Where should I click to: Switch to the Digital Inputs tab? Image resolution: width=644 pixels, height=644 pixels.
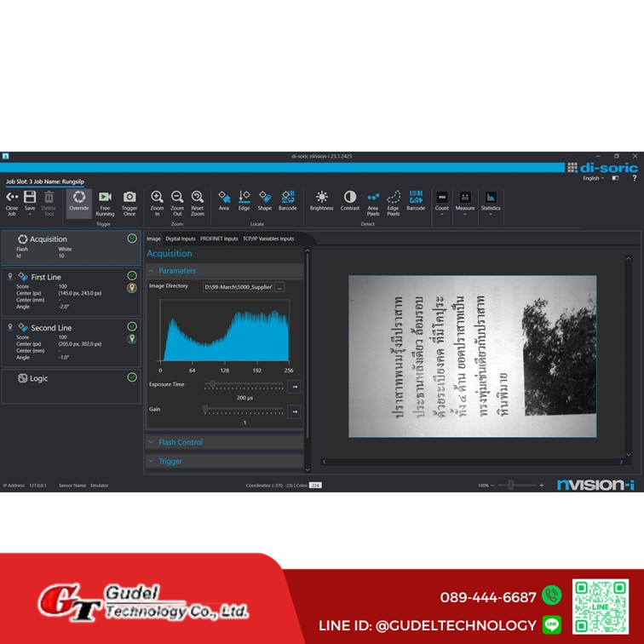pos(180,239)
